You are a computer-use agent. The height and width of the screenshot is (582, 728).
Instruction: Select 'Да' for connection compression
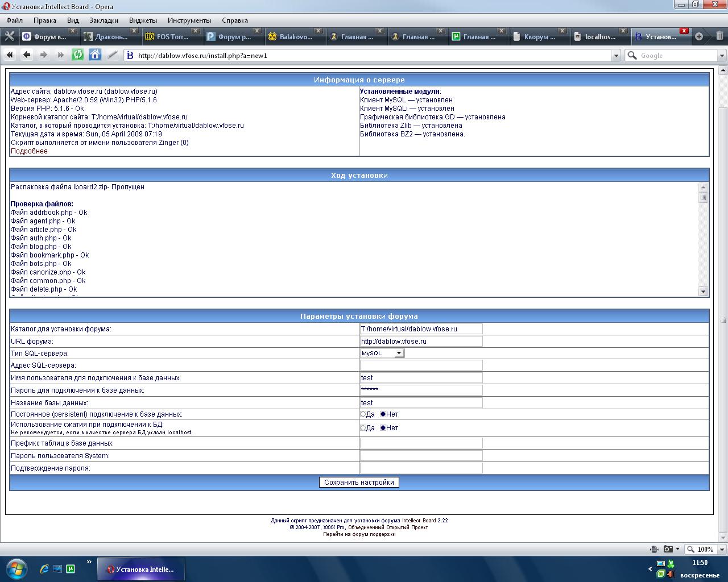tap(363, 428)
